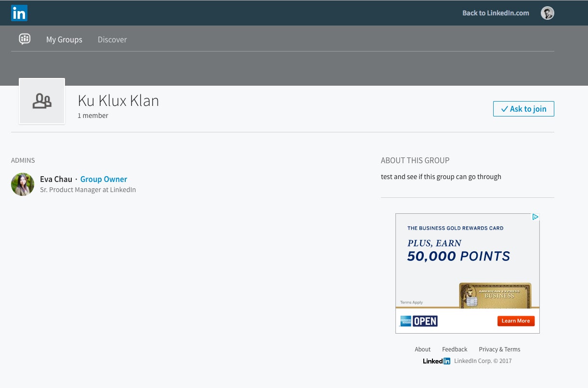Open the Feedback footer link
Screen dimensions: 588x388
click(x=455, y=349)
